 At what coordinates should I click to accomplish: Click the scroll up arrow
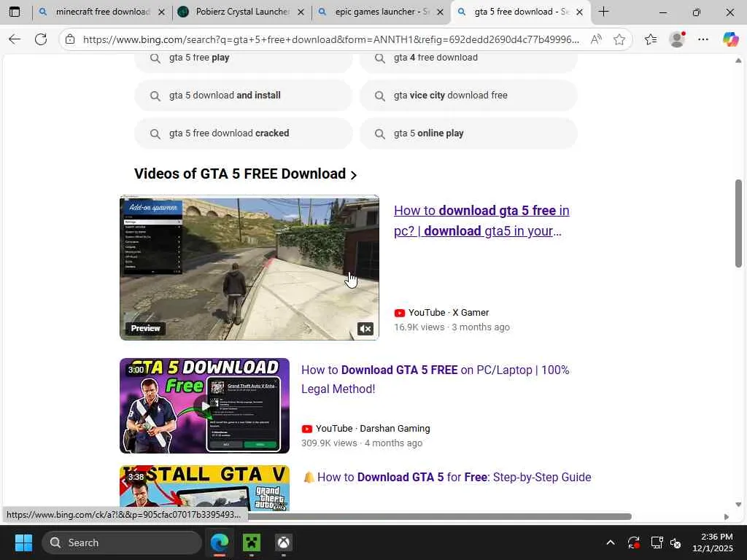(738, 61)
